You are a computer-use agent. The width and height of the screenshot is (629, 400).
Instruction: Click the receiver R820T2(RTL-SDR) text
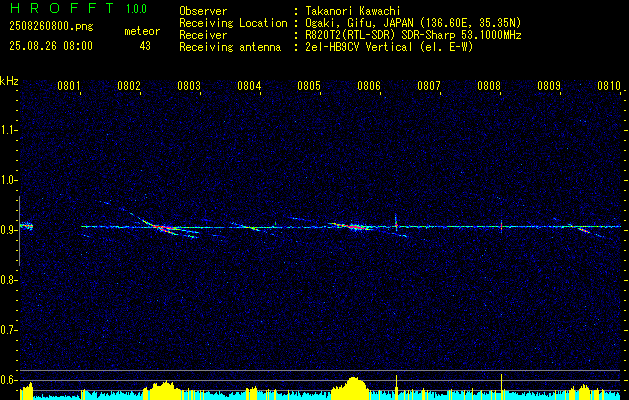tap(352, 35)
